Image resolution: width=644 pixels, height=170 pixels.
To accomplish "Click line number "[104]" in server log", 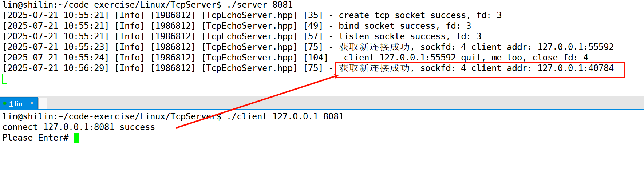I will 316,58.
